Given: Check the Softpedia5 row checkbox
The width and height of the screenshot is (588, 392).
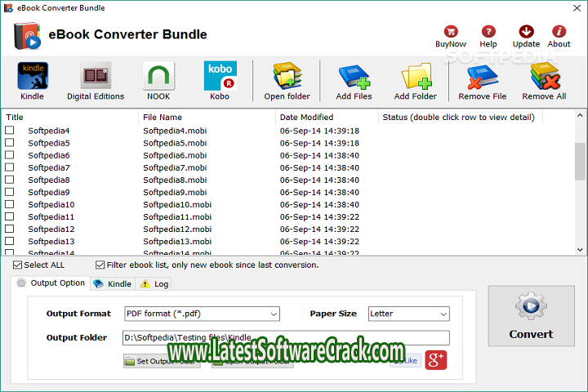Looking at the screenshot, I should coord(9,143).
